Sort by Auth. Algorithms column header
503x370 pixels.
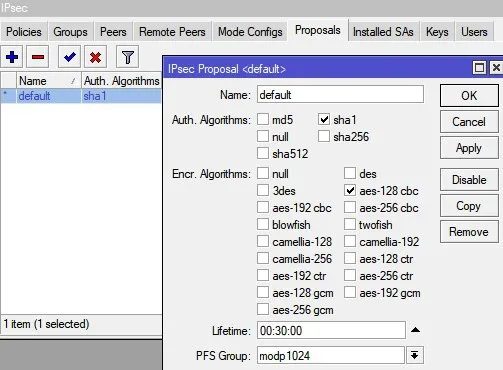pyautogui.click(x=121, y=81)
